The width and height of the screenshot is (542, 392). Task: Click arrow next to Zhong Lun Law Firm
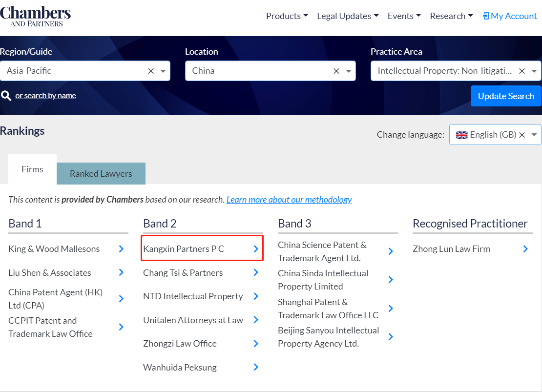point(525,249)
